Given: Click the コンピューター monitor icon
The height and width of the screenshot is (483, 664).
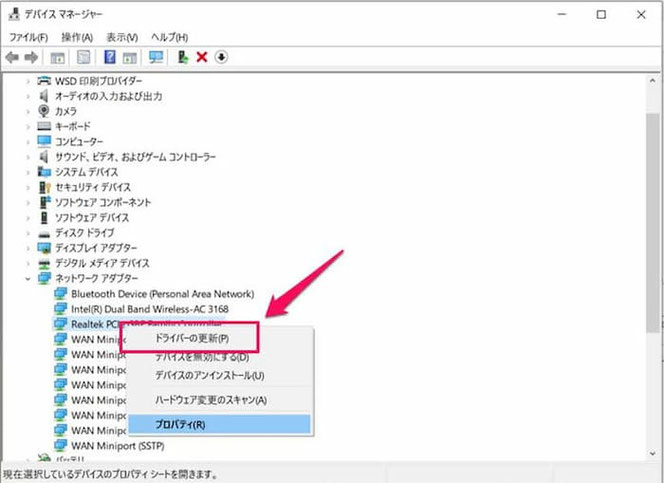Looking at the screenshot, I should coord(44,141).
